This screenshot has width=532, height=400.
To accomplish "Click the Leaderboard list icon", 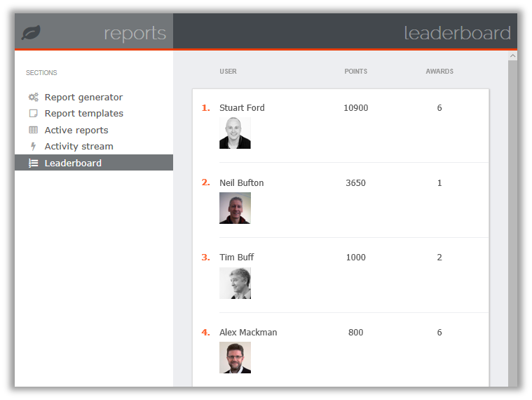I will point(33,163).
